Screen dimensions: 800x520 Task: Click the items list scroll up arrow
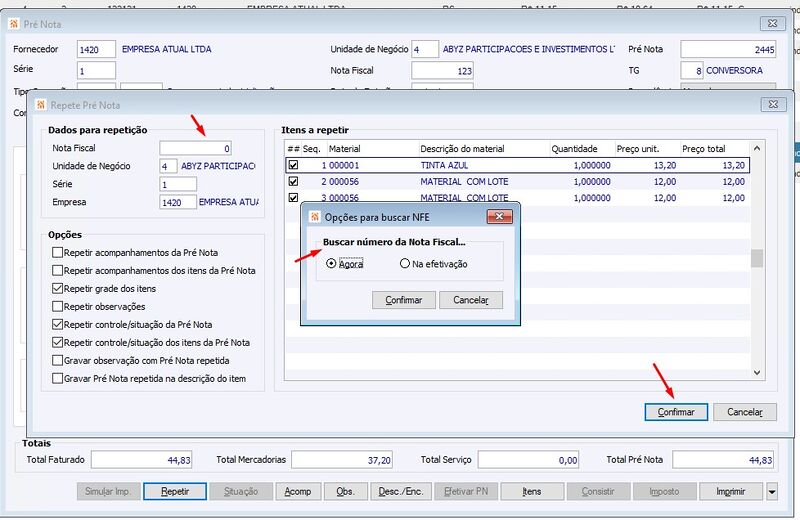tap(757, 148)
